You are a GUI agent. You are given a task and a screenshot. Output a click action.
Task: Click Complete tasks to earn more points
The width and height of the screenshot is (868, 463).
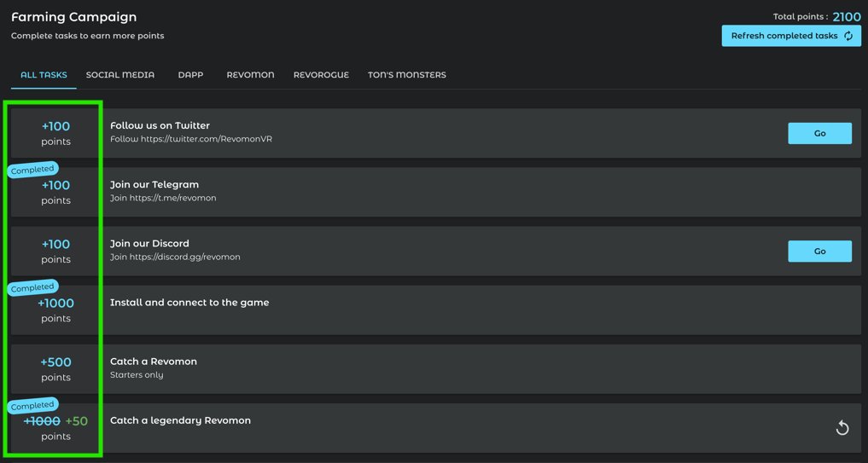[87, 36]
